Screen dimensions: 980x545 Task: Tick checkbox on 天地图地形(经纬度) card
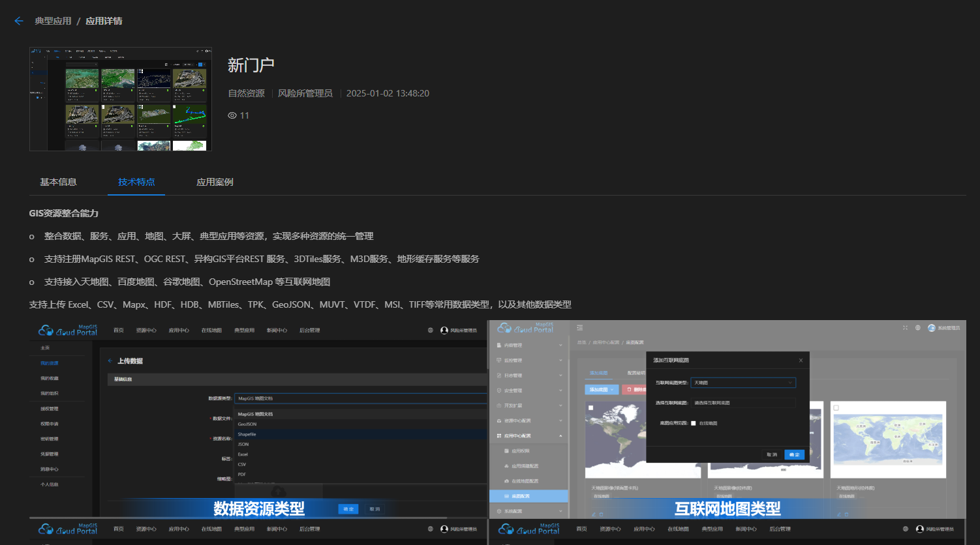836,407
